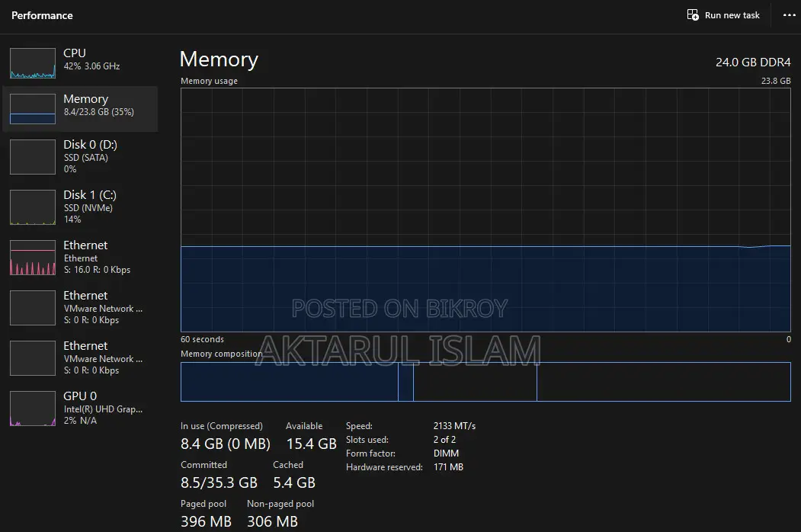This screenshot has width=801, height=532.
Task: Click the Run new task button label
Action: (732, 15)
